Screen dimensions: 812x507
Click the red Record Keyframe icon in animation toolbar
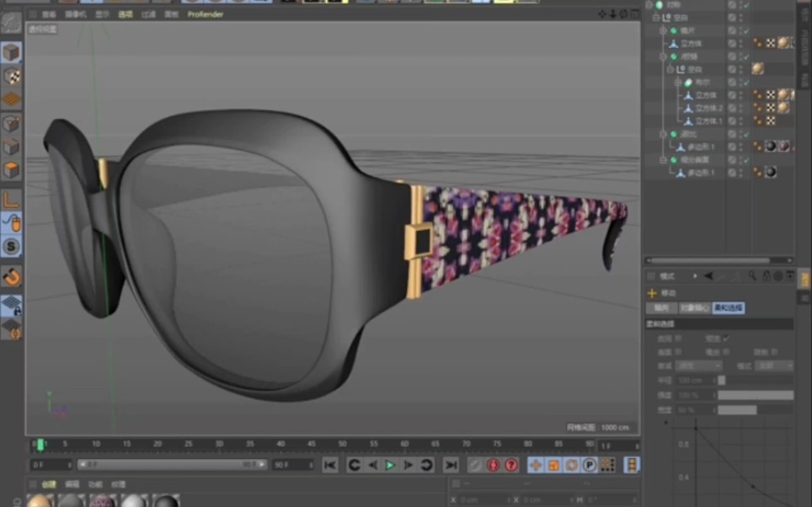tap(493, 465)
